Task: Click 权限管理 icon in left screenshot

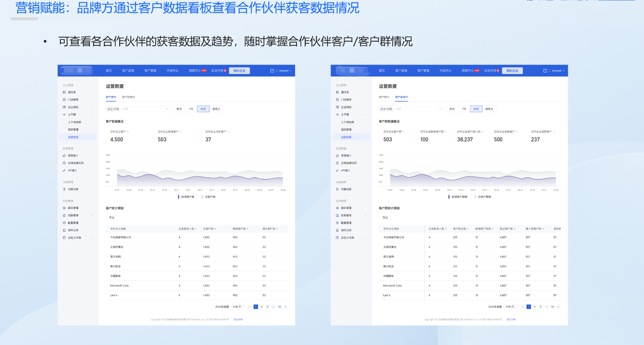Action: 64,216
